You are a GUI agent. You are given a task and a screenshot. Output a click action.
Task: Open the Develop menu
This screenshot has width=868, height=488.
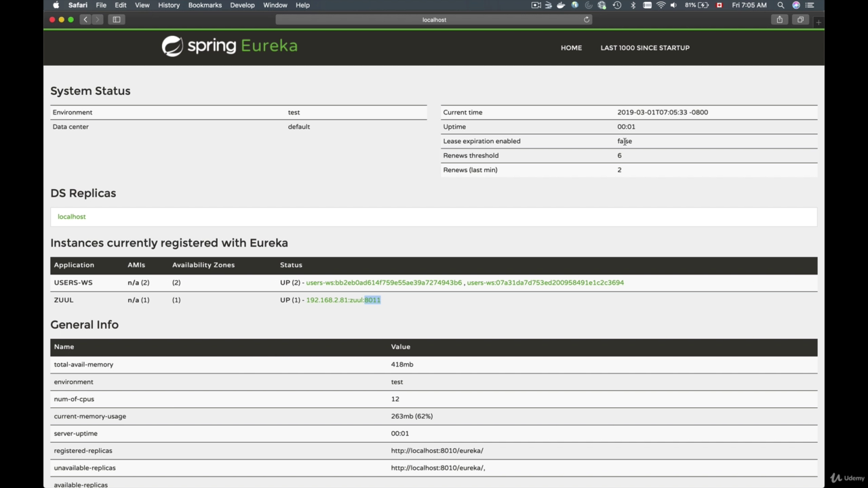242,5
